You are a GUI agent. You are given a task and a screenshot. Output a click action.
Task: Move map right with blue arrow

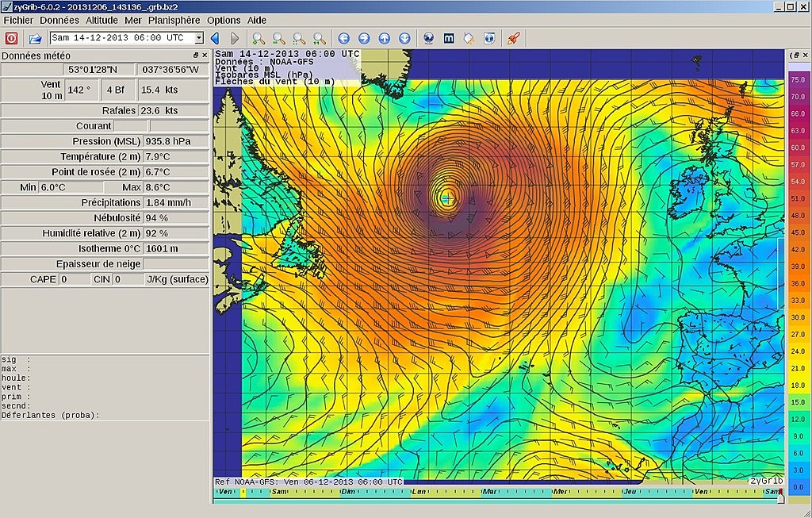(364, 38)
